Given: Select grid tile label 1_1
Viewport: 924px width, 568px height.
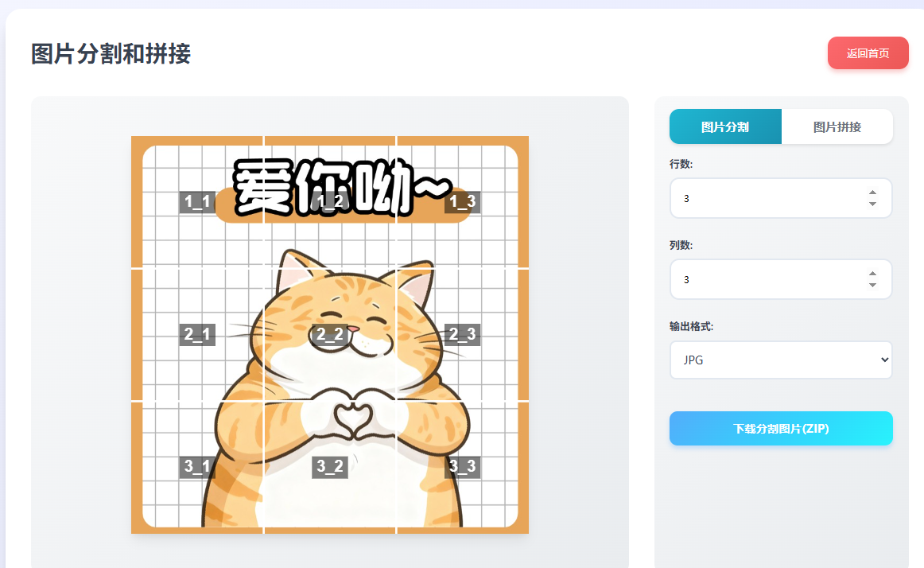Looking at the screenshot, I should coord(197,202).
